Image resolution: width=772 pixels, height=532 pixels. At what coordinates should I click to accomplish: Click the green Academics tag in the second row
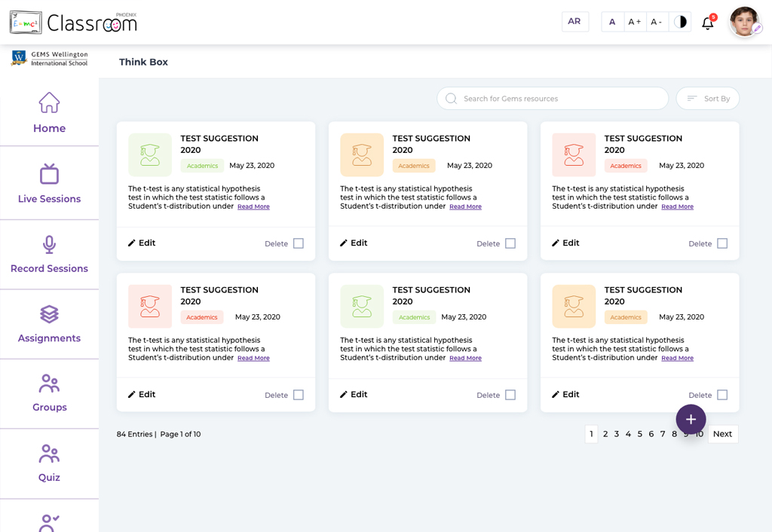(414, 317)
